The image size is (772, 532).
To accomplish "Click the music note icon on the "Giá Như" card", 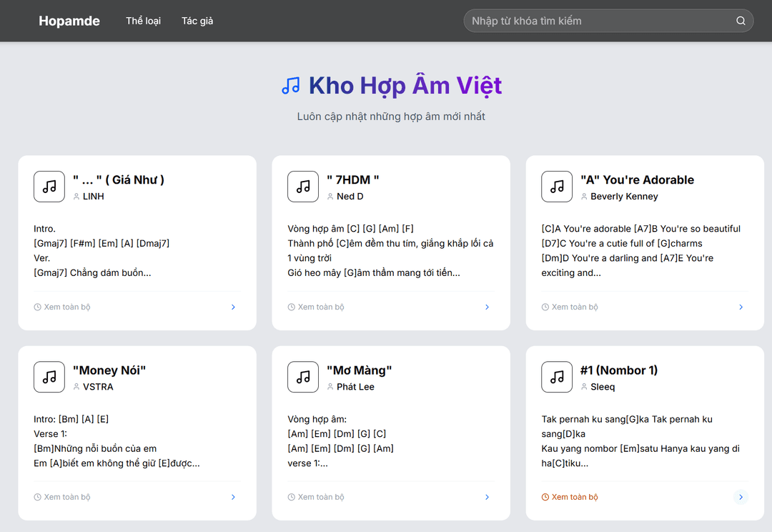I will (49, 187).
